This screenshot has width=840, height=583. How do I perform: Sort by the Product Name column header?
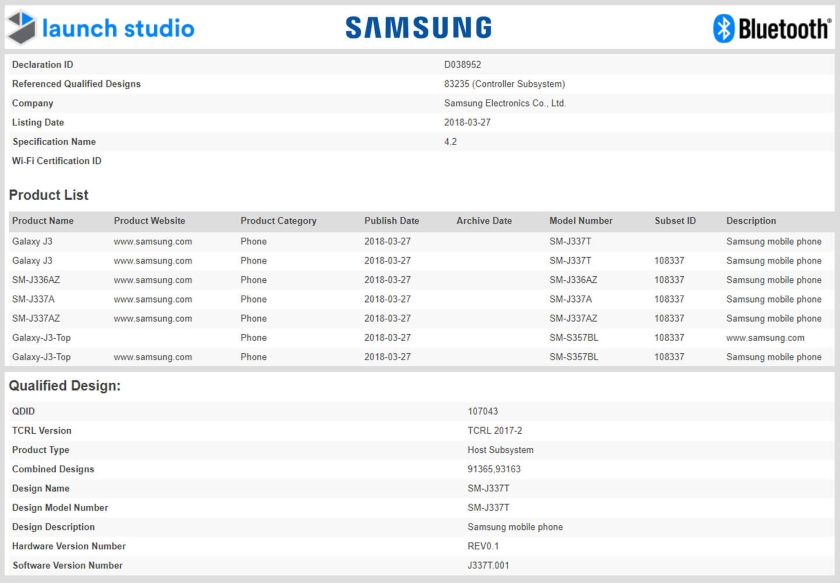coord(43,221)
